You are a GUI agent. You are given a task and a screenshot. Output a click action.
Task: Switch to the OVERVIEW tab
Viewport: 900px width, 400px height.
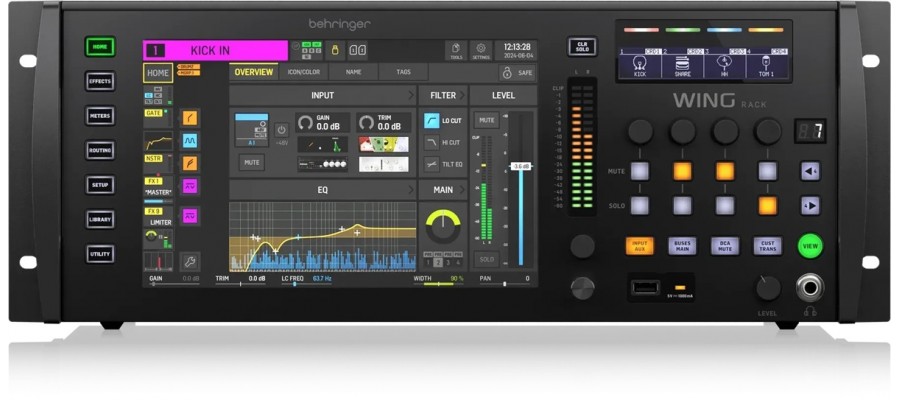click(254, 72)
